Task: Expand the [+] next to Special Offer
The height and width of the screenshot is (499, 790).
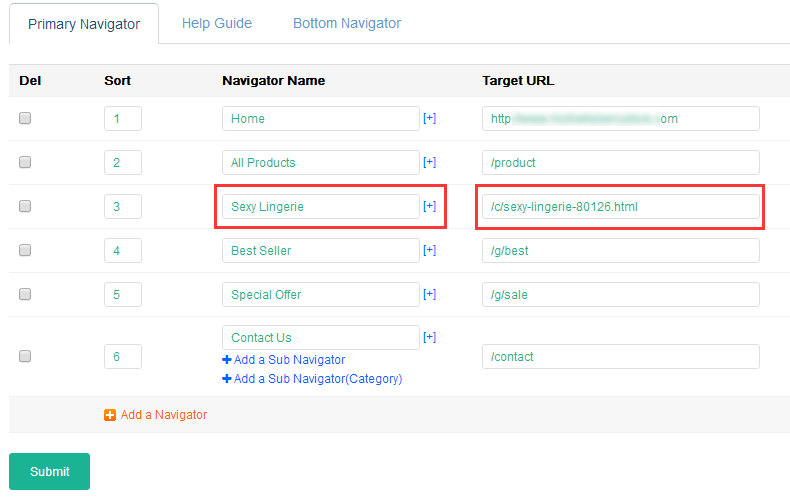Action: [429, 294]
